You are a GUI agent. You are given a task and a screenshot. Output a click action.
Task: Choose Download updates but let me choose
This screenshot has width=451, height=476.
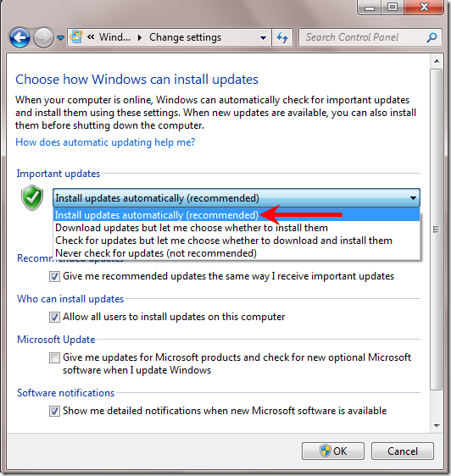tap(192, 228)
